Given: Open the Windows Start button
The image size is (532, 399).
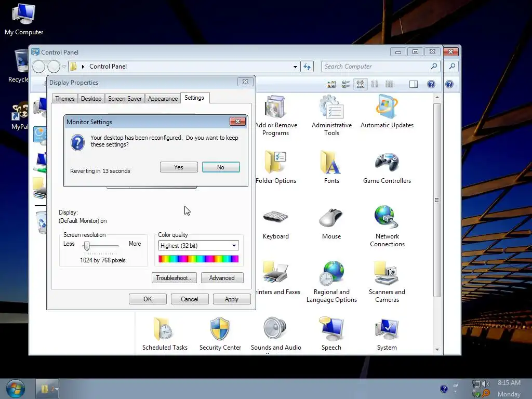Looking at the screenshot, I should [15, 389].
